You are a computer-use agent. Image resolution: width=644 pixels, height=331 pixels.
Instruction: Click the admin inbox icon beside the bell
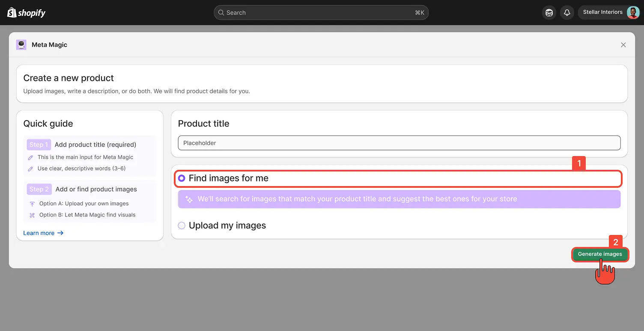tap(549, 12)
